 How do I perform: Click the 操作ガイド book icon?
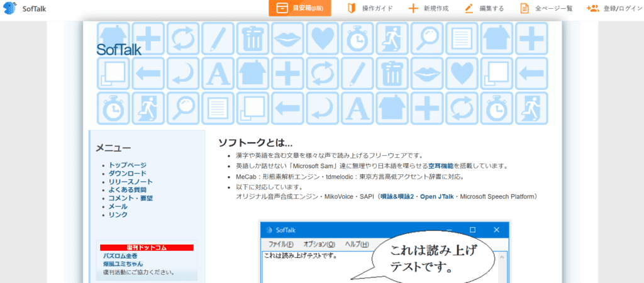pyautogui.click(x=352, y=8)
